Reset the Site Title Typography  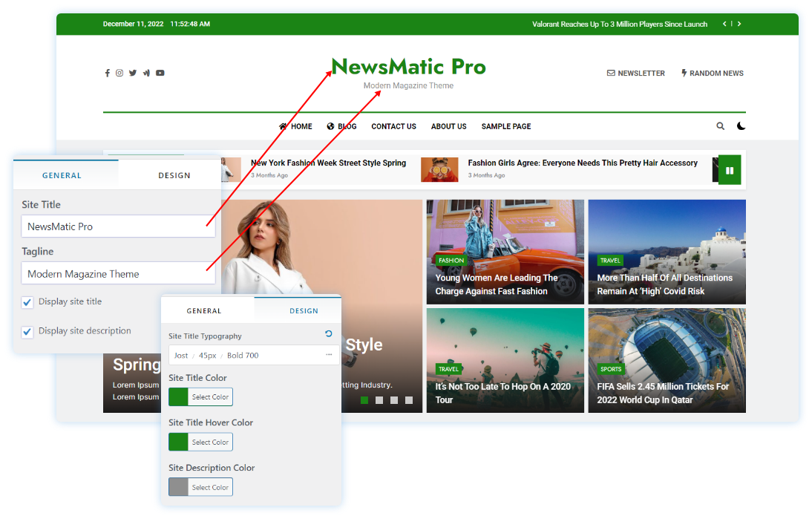[x=329, y=335]
